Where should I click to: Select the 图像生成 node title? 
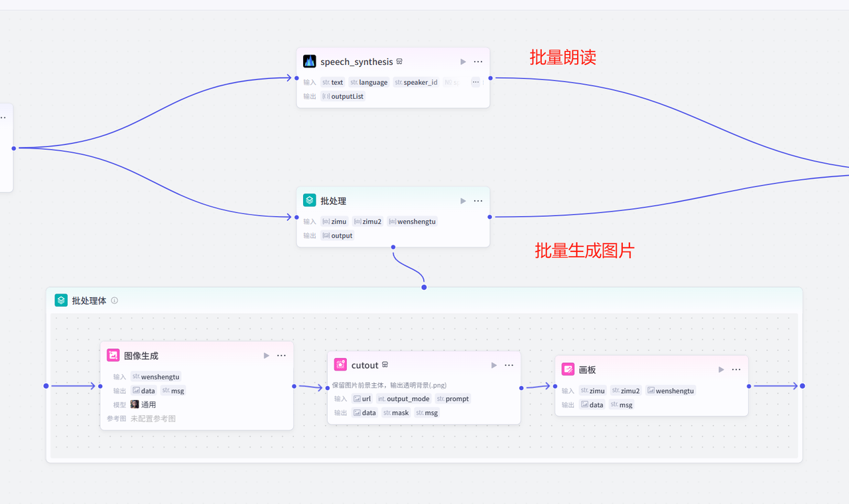(141, 355)
